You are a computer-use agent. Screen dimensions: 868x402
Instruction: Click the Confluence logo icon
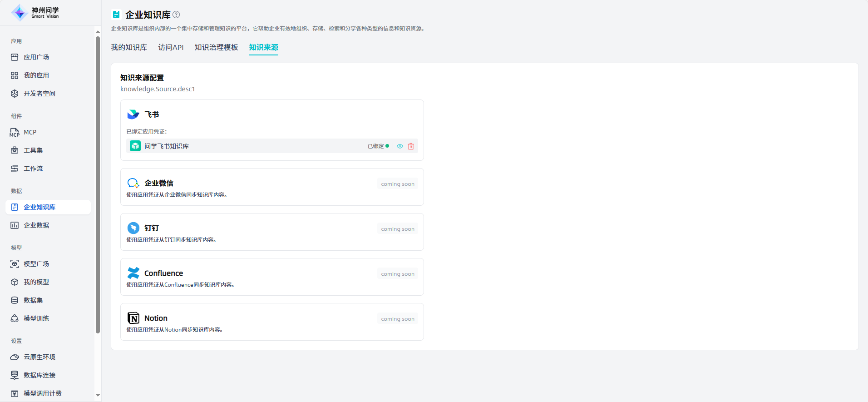pyautogui.click(x=133, y=273)
